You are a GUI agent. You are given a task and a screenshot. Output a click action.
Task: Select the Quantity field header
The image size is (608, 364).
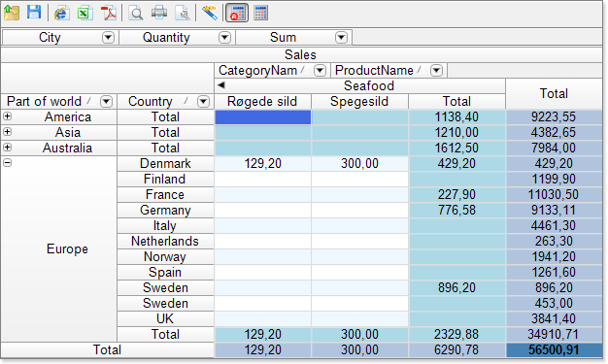[177, 38]
